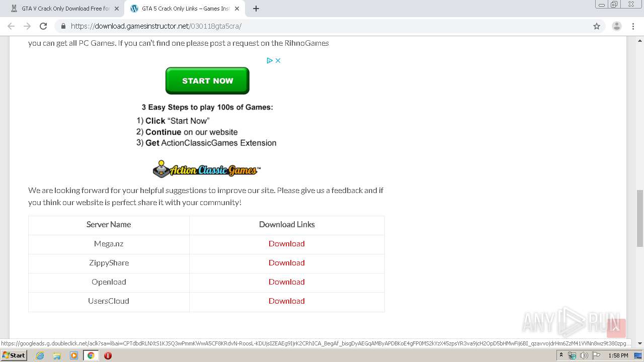This screenshot has height=362, width=644.
Task: Open AdChoices info triangle icon
Action: [x=270, y=60]
